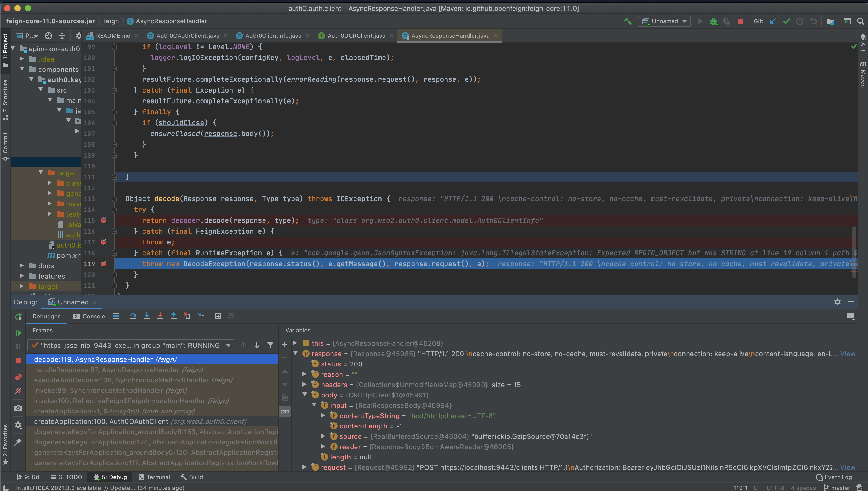The image size is (868, 491).
Task: Open the thread frames dropdown showing RUNNING
Action: coord(228,345)
